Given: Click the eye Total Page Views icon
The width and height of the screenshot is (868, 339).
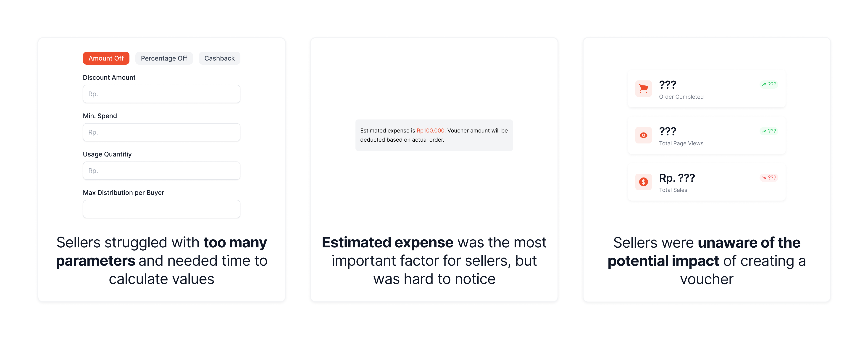Looking at the screenshot, I should (643, 135).
